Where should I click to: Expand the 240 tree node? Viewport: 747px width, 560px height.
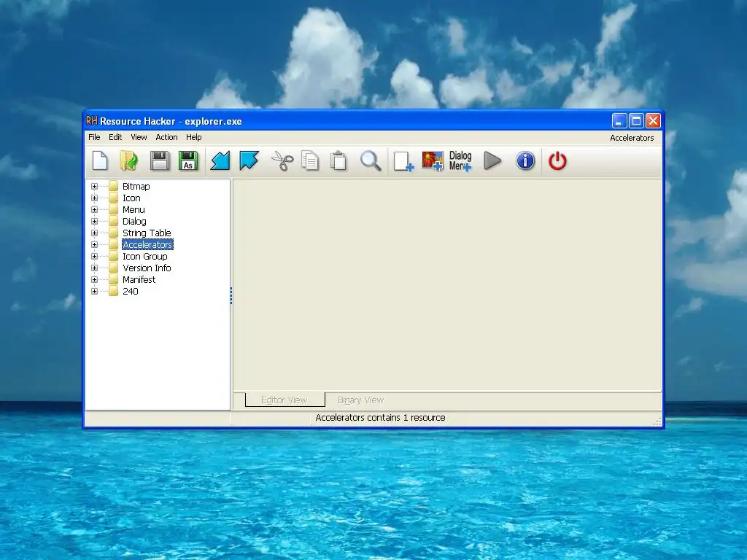tap(94, 292)
